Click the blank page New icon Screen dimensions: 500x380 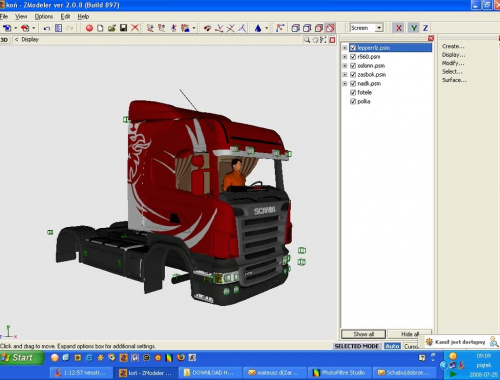100,28
